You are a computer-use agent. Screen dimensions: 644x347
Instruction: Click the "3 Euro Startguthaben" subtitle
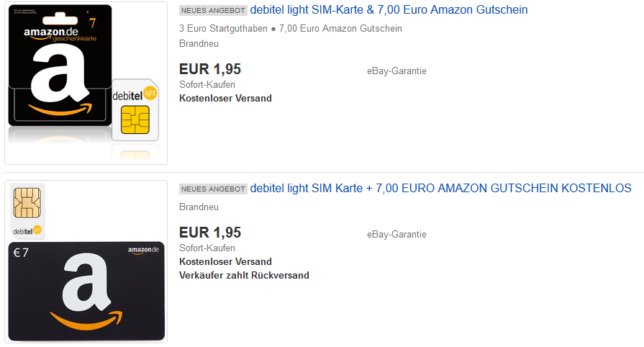click(x=223, y=29)
